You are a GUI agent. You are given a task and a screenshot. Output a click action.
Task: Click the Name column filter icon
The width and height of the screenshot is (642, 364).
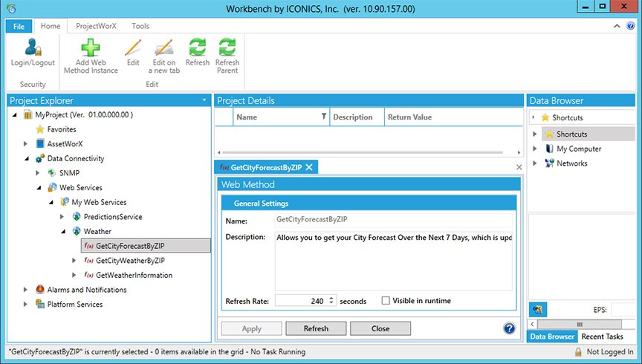tap(323, 117)
